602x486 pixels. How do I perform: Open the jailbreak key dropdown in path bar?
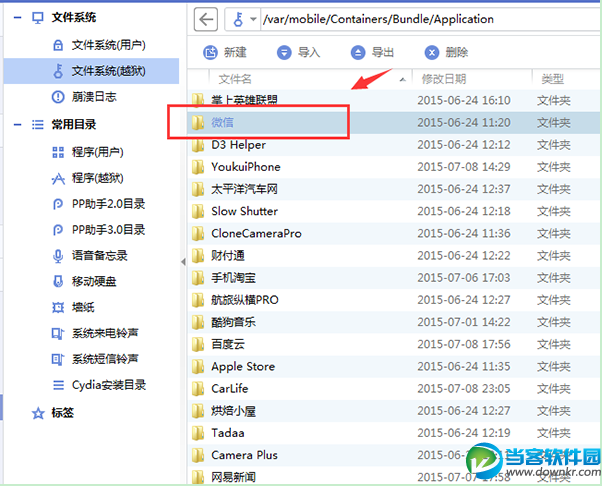(x=253, y=19)
